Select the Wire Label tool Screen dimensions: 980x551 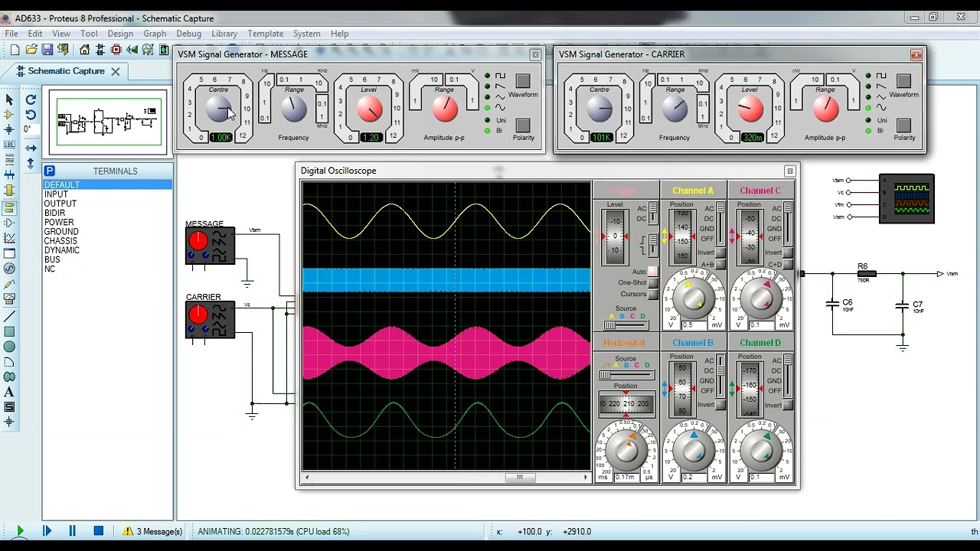pos(9,145)
